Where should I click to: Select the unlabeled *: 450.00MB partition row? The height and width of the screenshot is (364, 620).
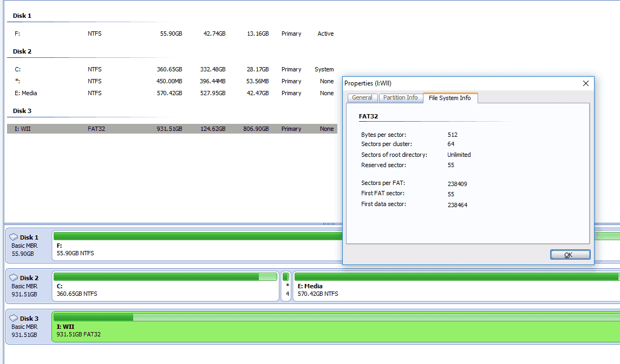(172, 81)
